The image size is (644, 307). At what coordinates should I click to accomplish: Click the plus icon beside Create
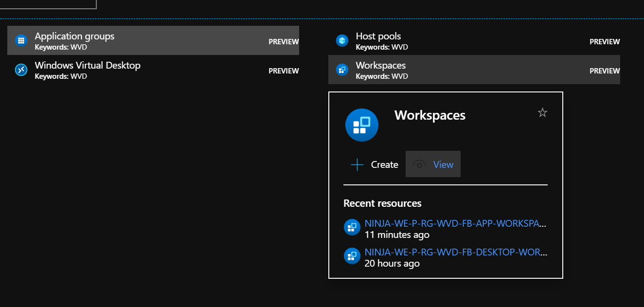[x=357, y=164]
